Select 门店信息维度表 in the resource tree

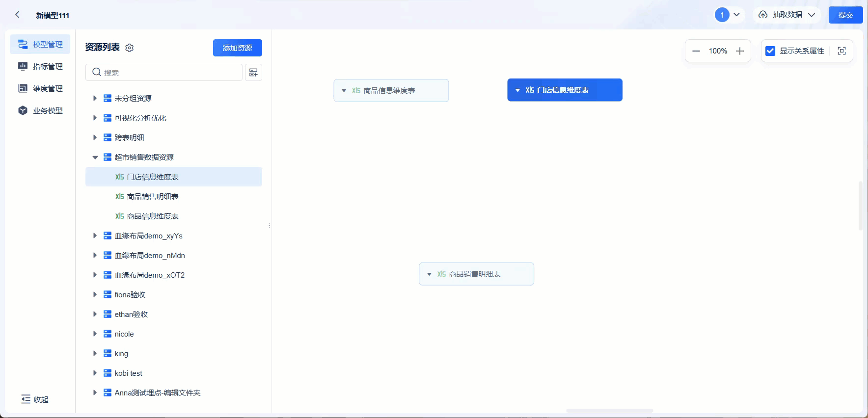[174, 177]
